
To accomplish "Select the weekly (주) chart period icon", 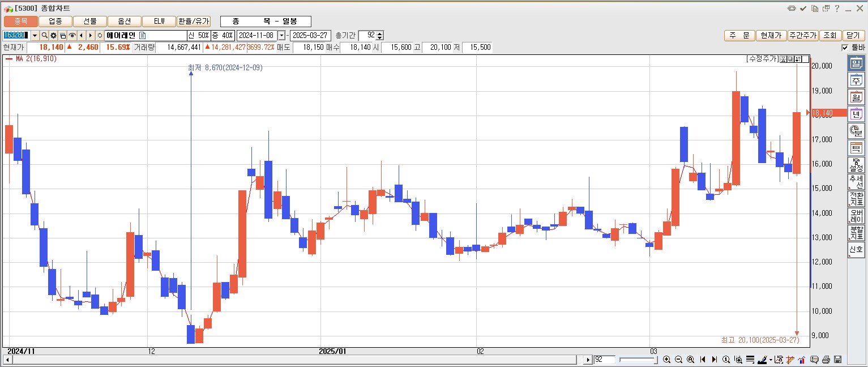I will coord(856,80).
